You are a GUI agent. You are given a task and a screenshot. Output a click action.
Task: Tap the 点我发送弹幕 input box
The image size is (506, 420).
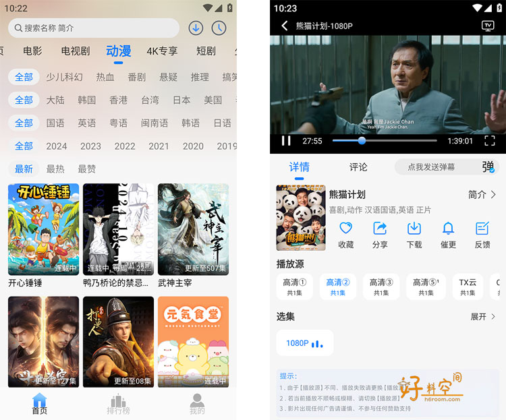click(x=431, y=167)
